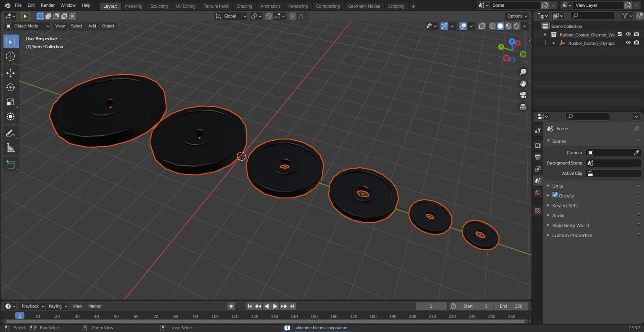Switch to the Geometry Nodes workspace tab
Screen dimensions: 644x332
click(364, 6)
